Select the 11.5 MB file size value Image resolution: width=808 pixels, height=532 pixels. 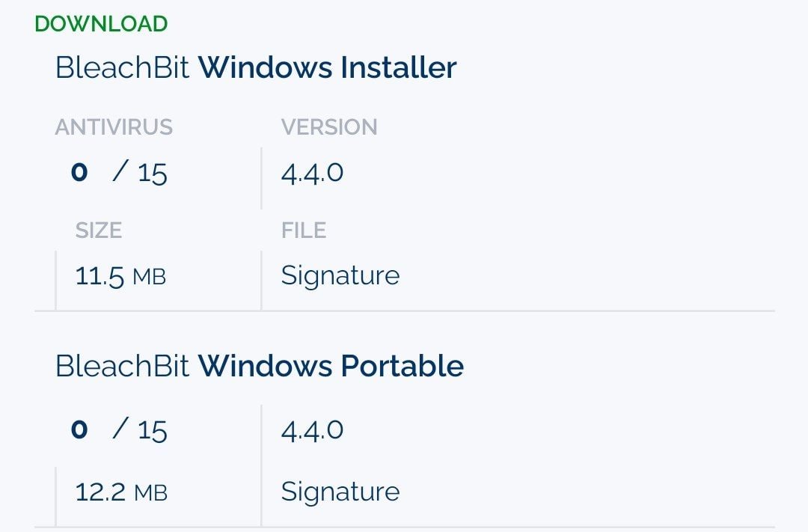100,277
